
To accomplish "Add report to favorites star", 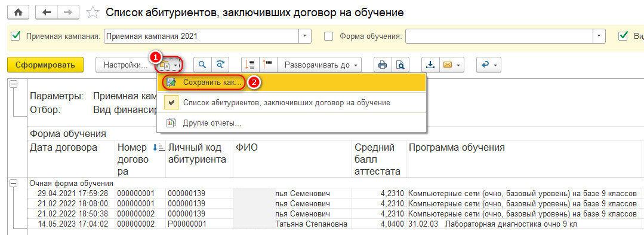I will [93, 13].
